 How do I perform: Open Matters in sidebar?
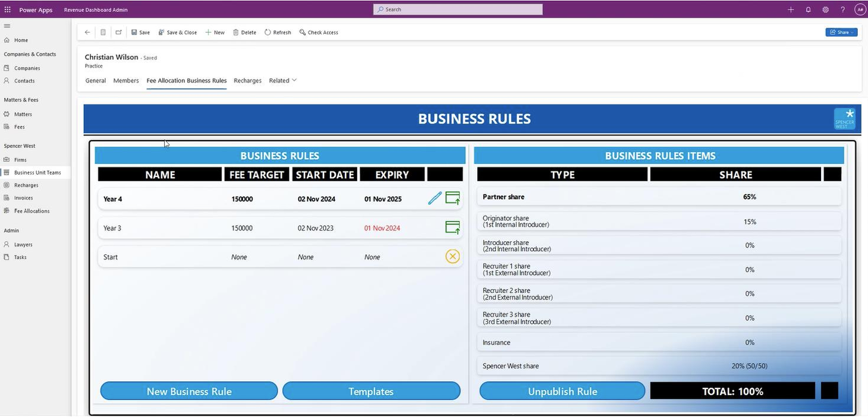coord(23,114)
